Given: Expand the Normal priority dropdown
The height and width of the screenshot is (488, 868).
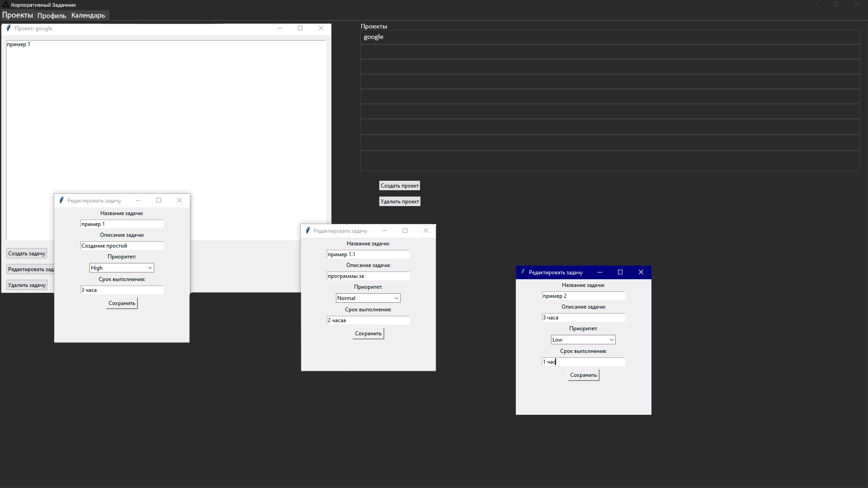Looking at the screenshot, I should (396, 298).
